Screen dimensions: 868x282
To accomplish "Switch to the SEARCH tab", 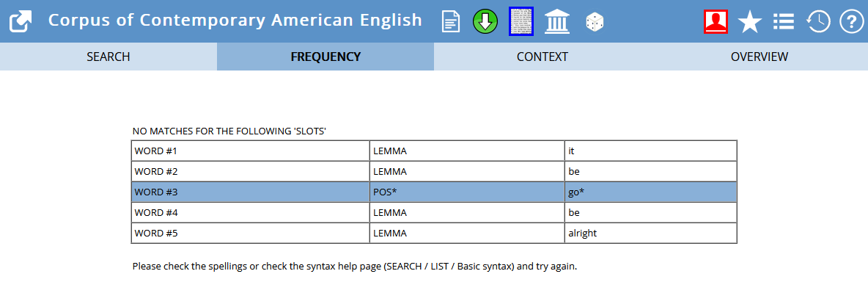I will click(108, 57).
